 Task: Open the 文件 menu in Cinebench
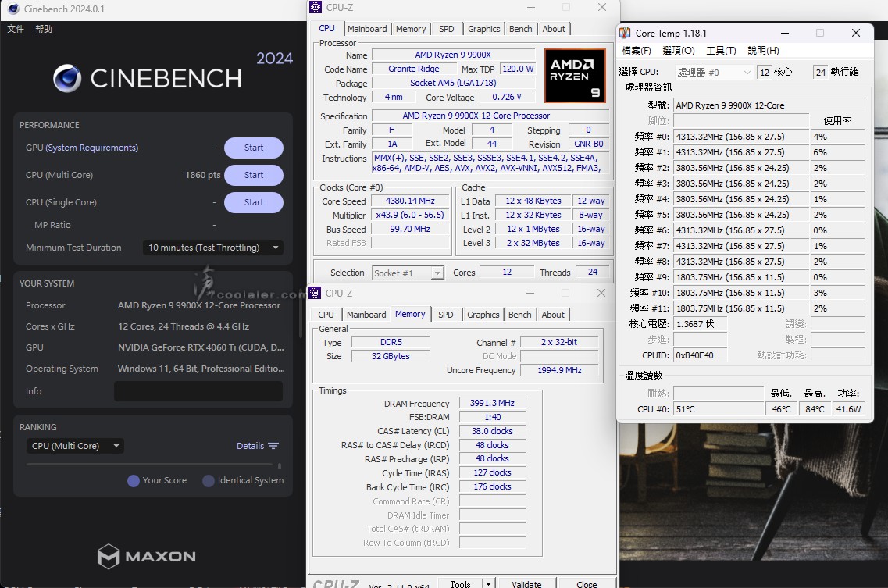tap(16, 29)
